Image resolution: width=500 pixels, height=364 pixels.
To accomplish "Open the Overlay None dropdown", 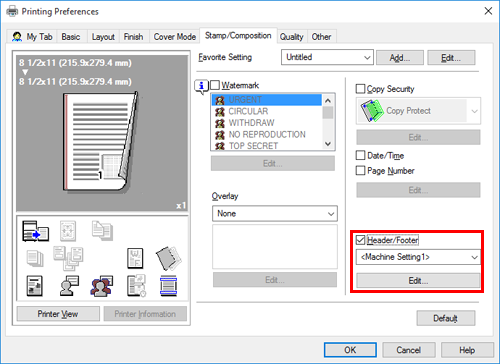I will pos(275,213).
